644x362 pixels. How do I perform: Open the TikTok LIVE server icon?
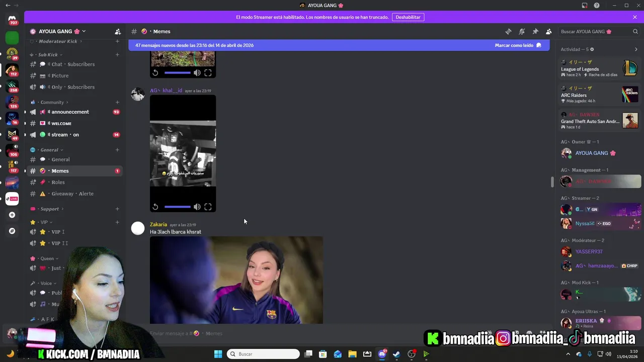12,199
